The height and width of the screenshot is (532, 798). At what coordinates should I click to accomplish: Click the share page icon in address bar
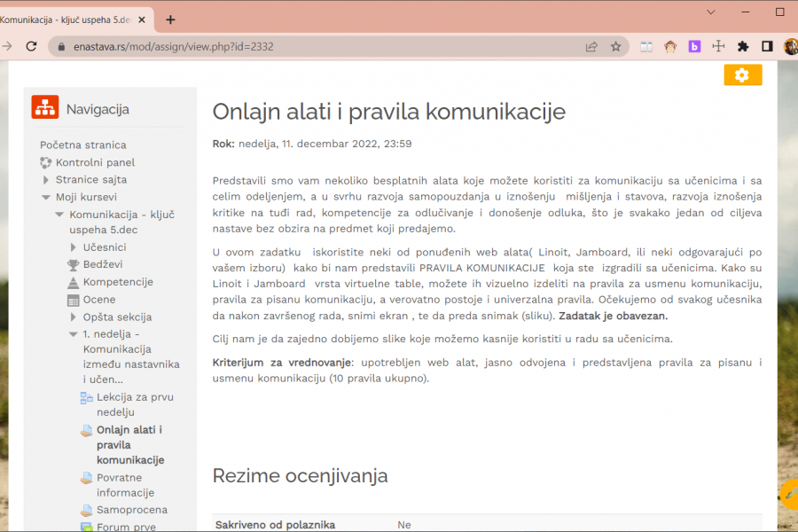tap(591, 47)
